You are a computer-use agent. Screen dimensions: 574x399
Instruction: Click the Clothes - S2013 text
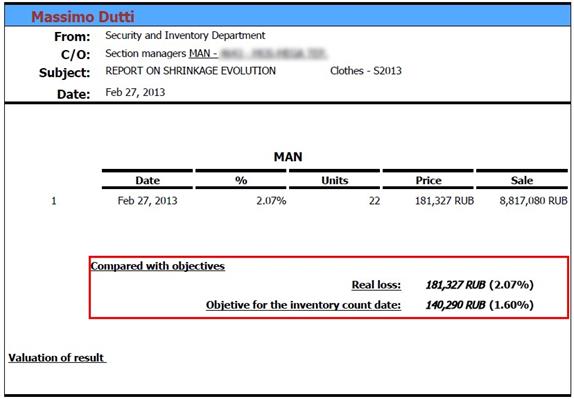pos(366,71)
